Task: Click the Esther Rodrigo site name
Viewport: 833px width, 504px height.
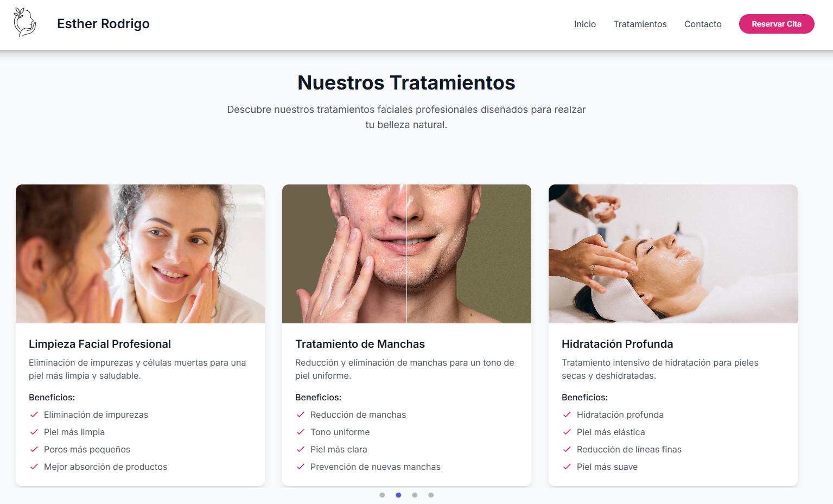Action: coord(103,24)
